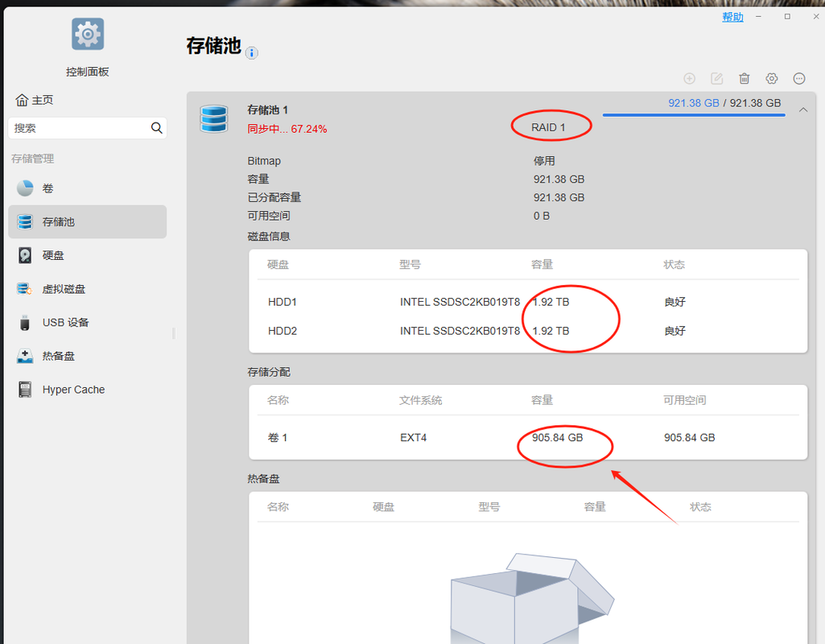Click the 可用空间 0 B value
Screen dimensions: 825x644
coord(542,216)
